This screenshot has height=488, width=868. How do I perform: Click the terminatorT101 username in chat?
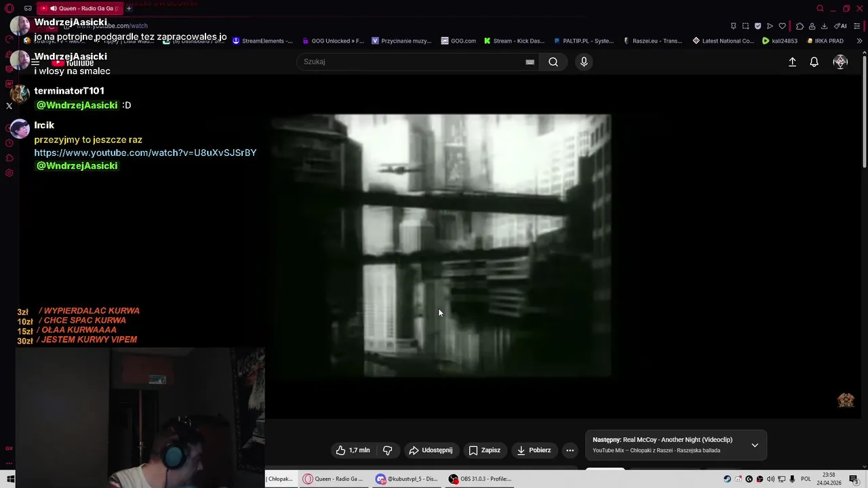68,90
